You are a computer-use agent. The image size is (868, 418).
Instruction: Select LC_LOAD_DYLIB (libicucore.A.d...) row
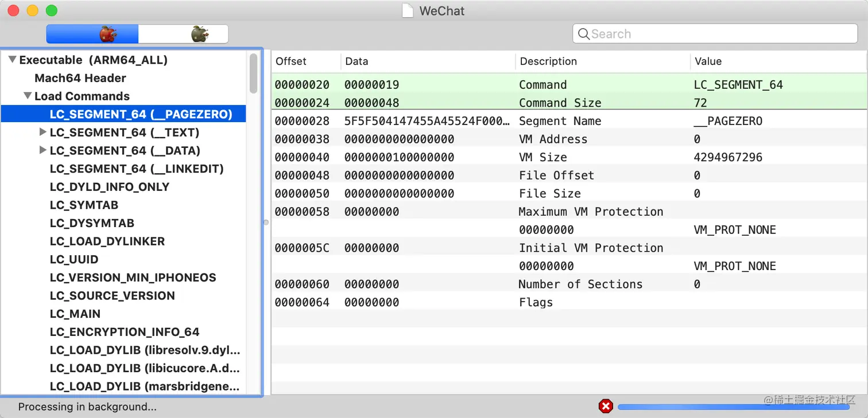pos(145,368)
